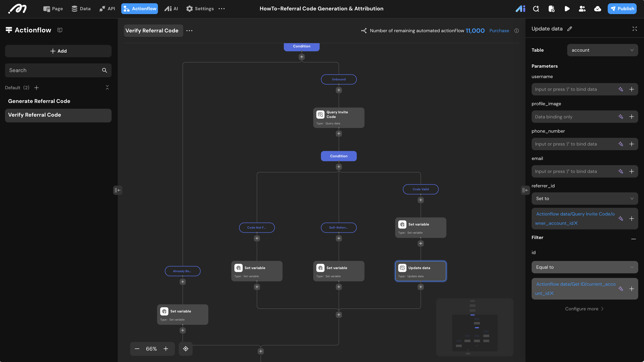Click the pencil icon to rename Update data
The width and height of the screenshot is (644, 362).
569,29
